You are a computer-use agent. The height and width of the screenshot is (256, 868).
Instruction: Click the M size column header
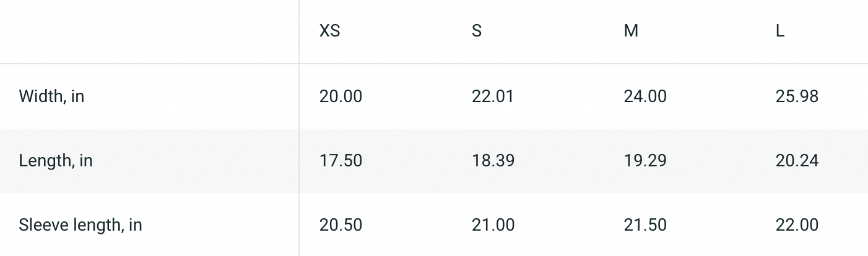tap(630, 31)
